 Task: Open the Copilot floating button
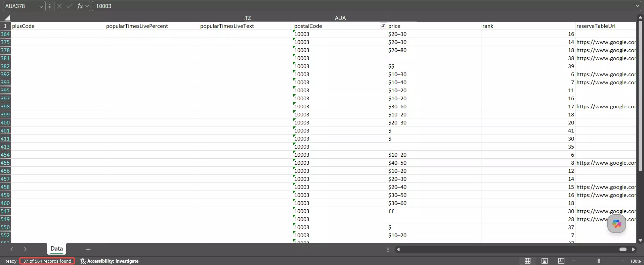click(616, 223)
